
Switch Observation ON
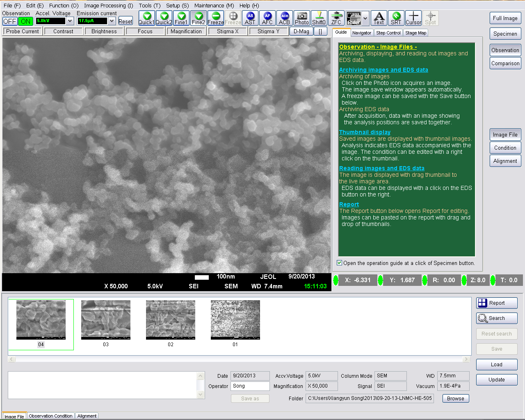[25, 21]
